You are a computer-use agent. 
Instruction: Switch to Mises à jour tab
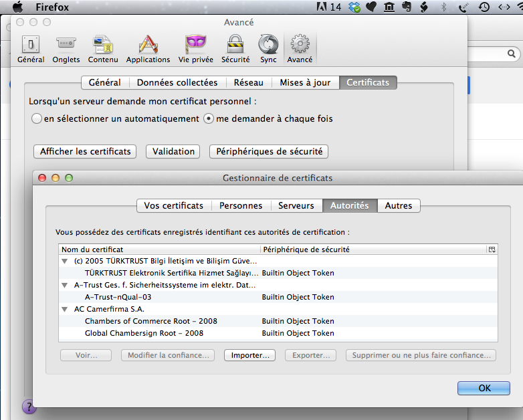[305, 82]
